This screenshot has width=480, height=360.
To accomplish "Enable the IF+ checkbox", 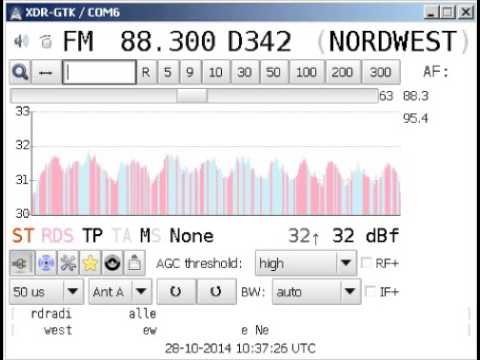I will (370, 291).
